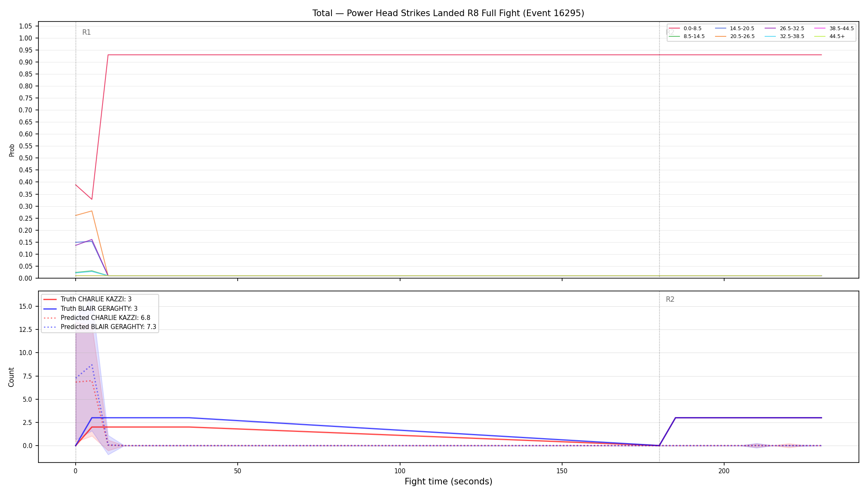The width and height of the screenshot is (868, 496).
Task: Click the orange 20.5-26.5 legend line sample
Action: click(720, 36)
